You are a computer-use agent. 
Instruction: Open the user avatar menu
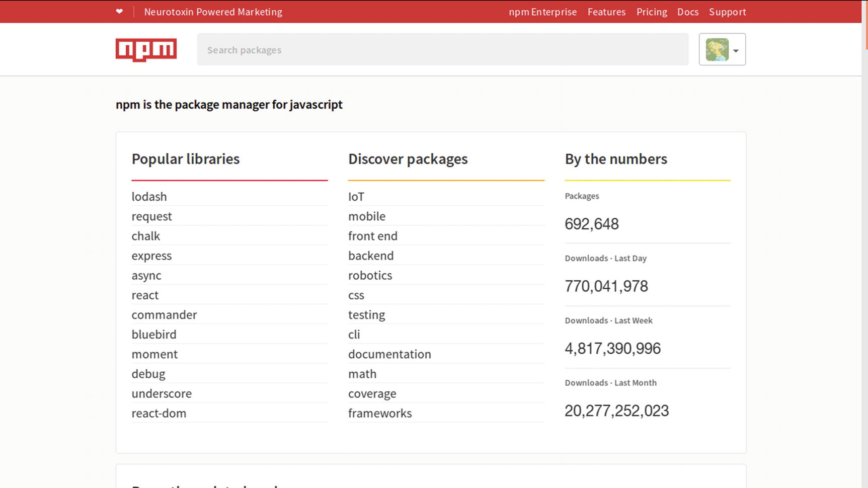tap(717, 50)
